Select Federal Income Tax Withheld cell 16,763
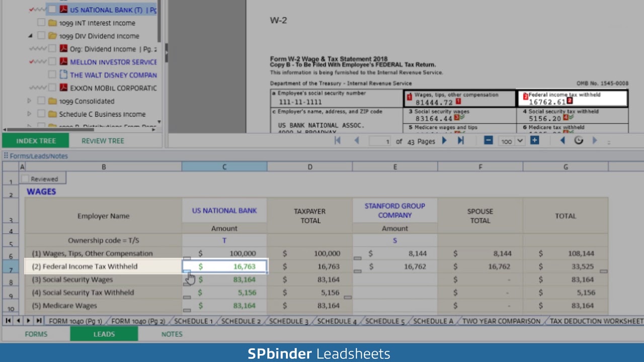The image size is (644, 362). coord(224,266)
